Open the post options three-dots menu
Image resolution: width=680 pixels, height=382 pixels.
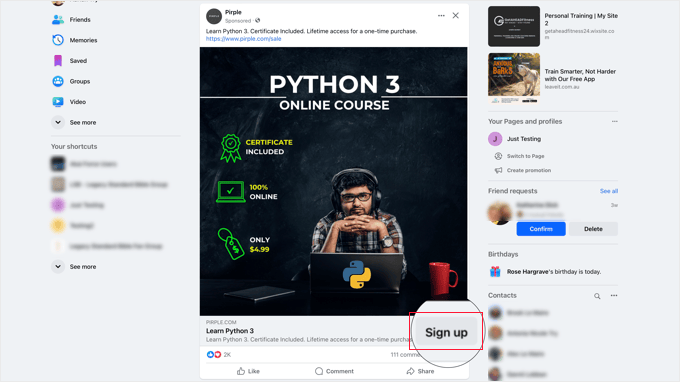pos(441,16)
